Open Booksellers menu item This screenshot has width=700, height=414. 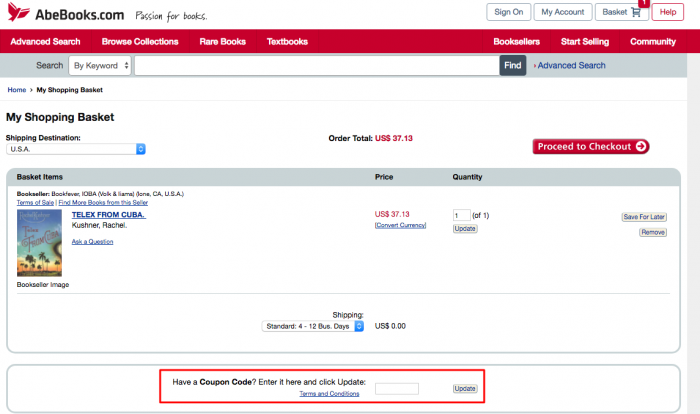point(517,42)
